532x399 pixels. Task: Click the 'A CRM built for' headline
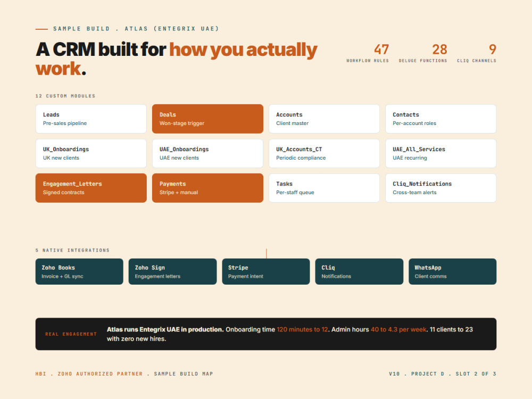click(x=101, y=49)
